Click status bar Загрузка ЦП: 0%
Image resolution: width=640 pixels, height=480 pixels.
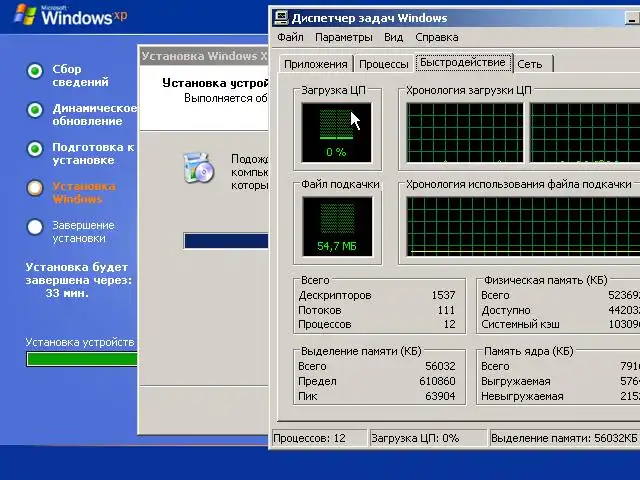tap(428, 438)
